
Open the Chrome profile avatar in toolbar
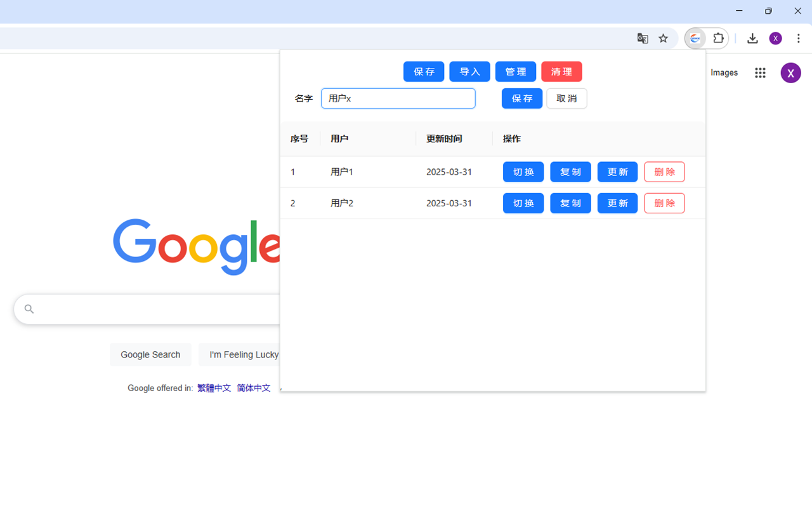tap(775, 38)
